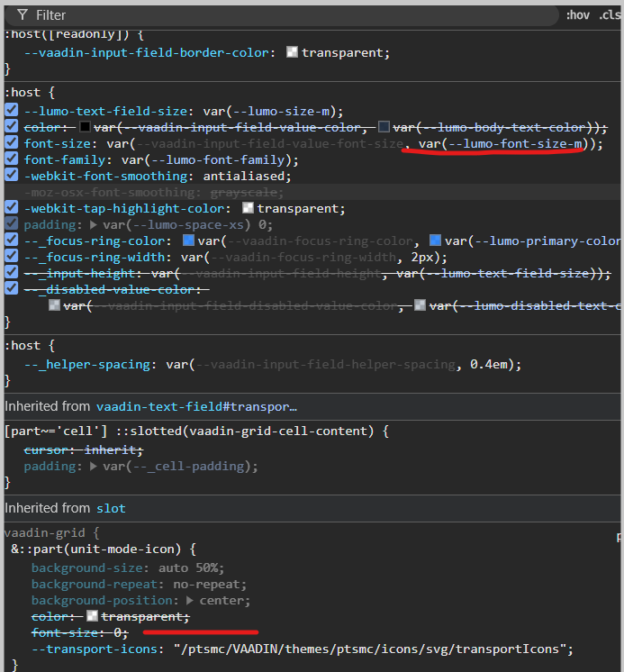Disable the font-size property checkbox
Viewport: 624px width, 672px height.
click(x=12, y=144)
